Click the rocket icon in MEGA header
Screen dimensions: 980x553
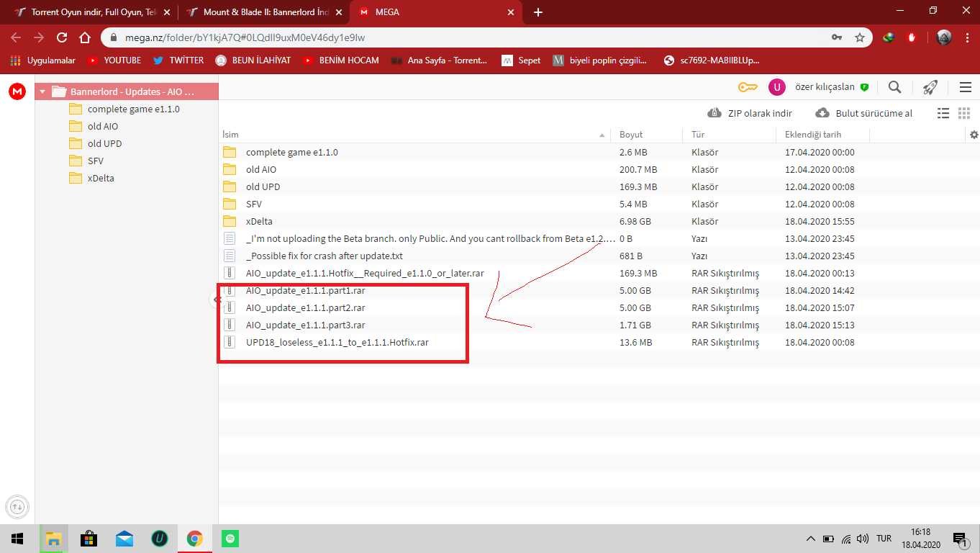tap(930, 87)
